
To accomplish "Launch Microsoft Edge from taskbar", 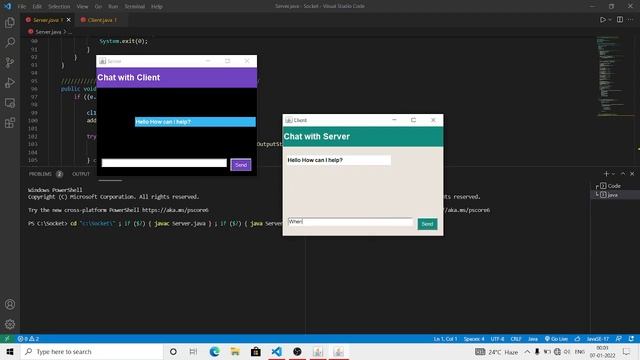I will tap(214, 352).
